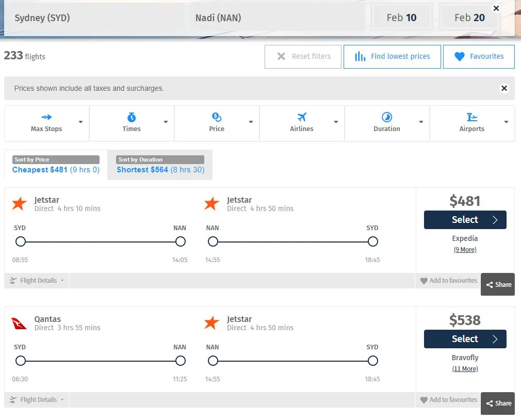Expand the Airports filter dropdown arrow
The image size is (521, 420).
[506, 122]
